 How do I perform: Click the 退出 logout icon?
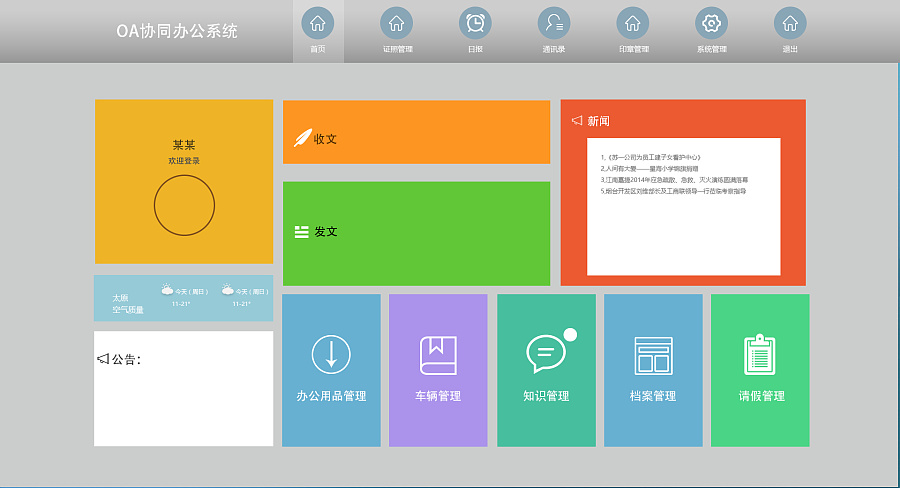789,24
